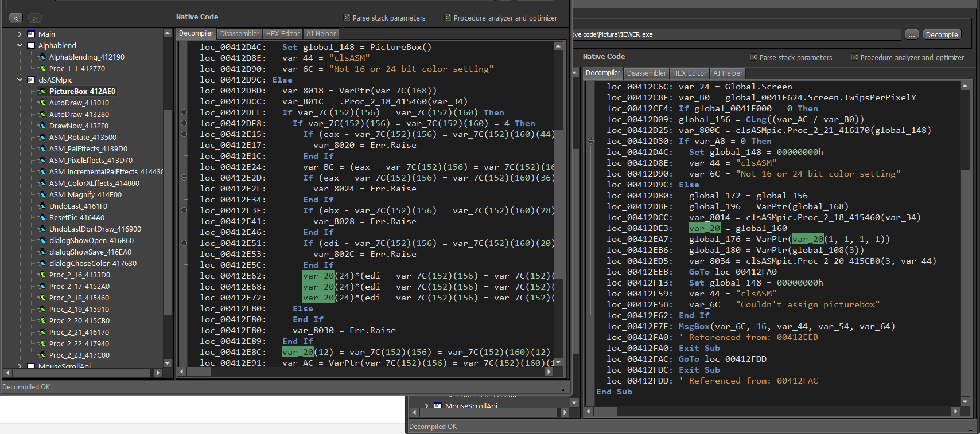Click the back code pane vertical scrollbar
This screenshot has width=980, height=434.
965,243
